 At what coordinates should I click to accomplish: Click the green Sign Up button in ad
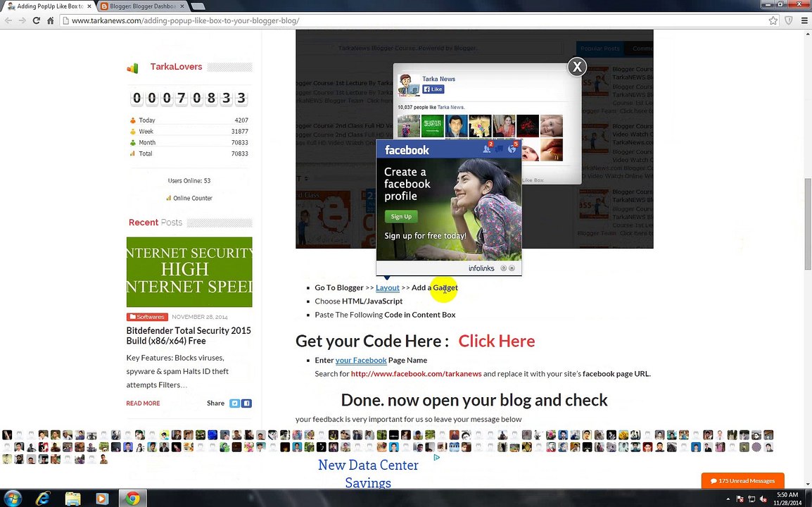[x=401, y=217]
